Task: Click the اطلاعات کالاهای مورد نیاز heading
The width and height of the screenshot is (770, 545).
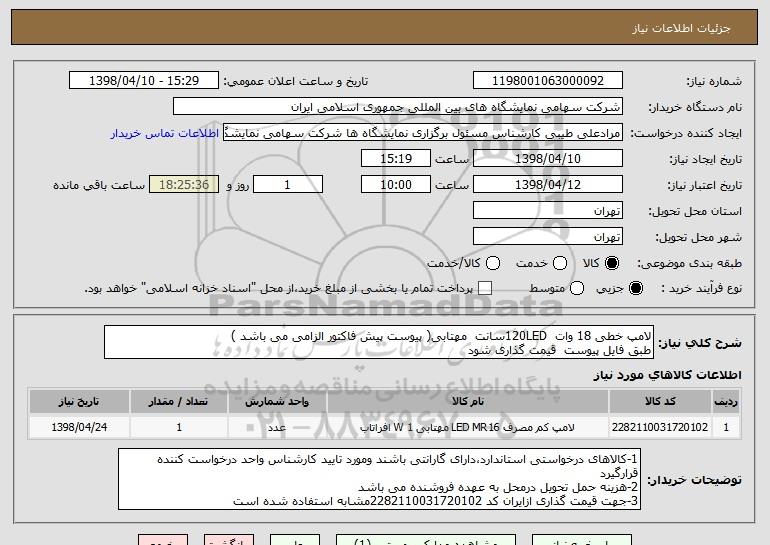Action: 667,376
